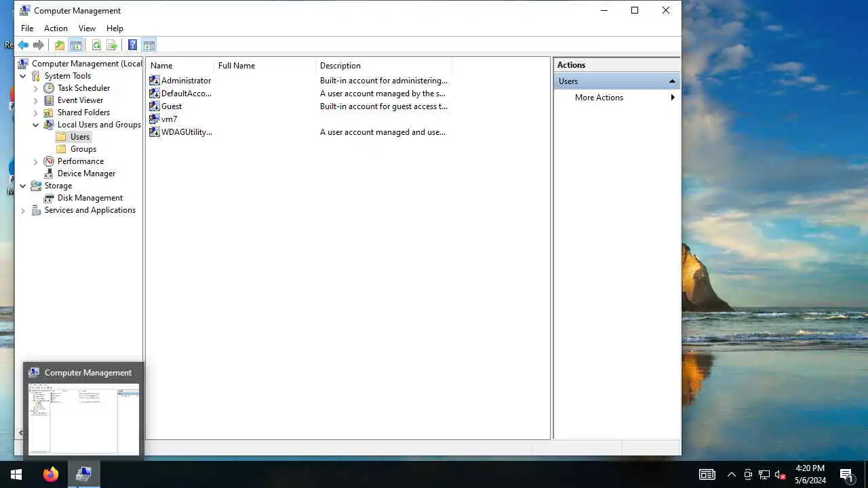Select the WDAGUtility... user row name
The image size is (868, 488).
[x=186, y=132]
